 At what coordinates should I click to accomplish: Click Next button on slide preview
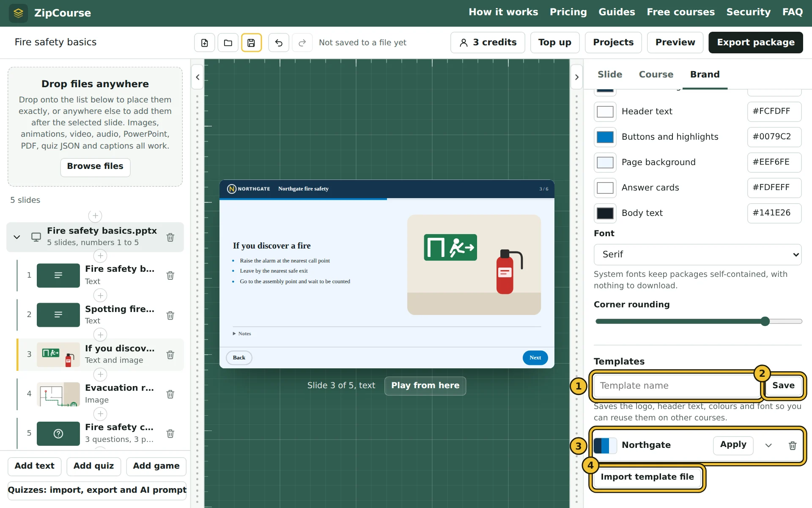(x=535, y=358)
